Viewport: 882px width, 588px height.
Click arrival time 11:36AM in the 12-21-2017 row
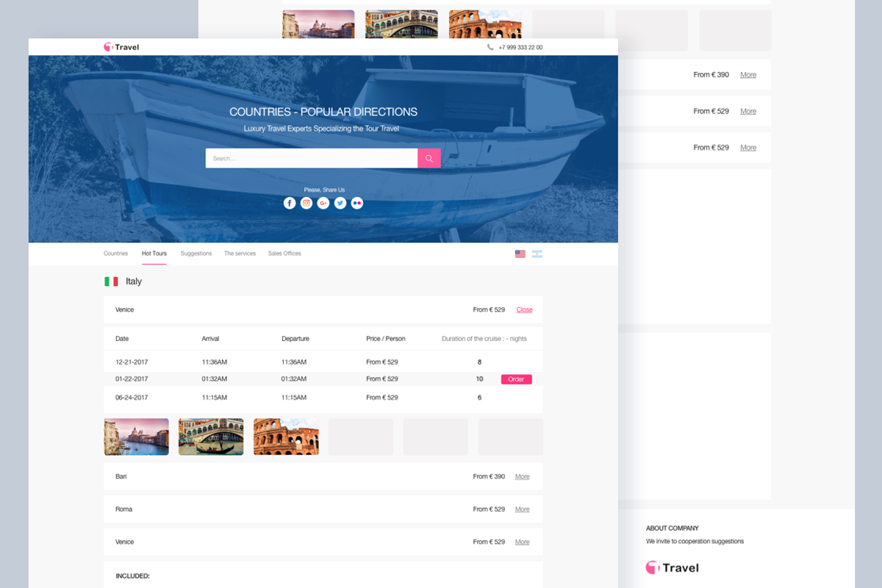(x=215, y=362)
